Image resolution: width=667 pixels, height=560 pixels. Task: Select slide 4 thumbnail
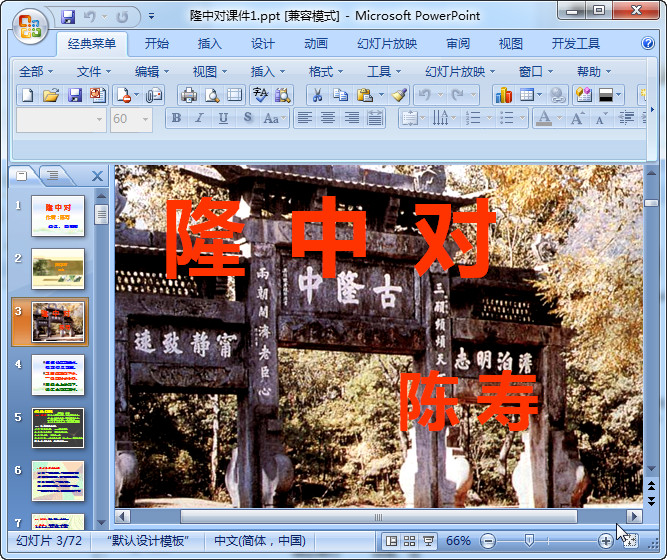[58, 375]
